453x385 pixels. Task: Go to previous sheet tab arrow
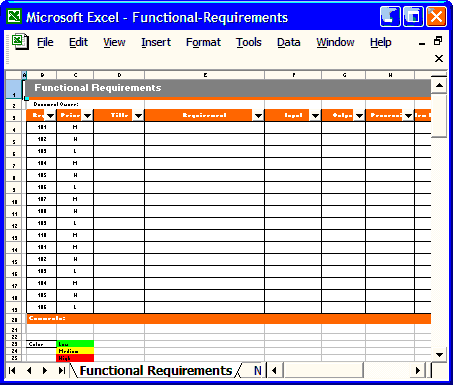pyautogui.click(x=29, y=370)
